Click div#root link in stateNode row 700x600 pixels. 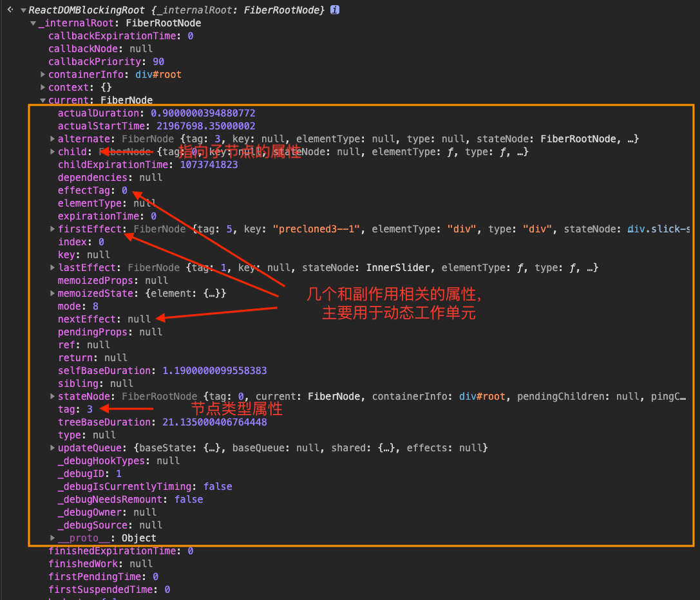(x=482, y=397)
